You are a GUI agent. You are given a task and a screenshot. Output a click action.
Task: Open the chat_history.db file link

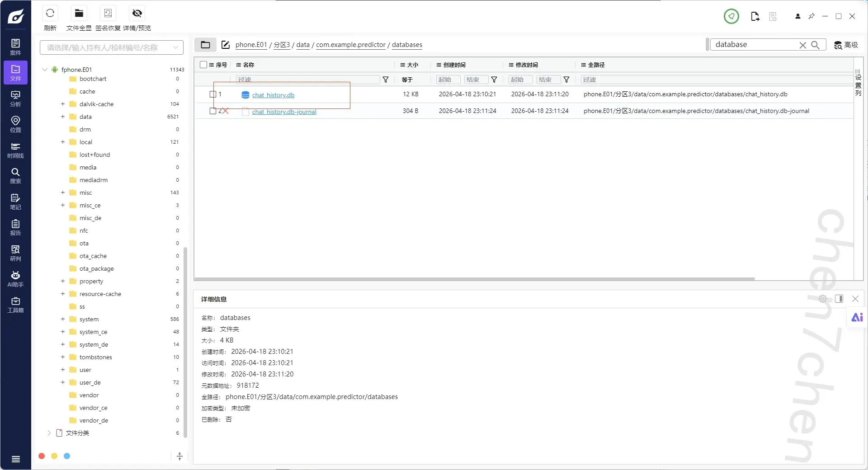[x=273, y=95]
